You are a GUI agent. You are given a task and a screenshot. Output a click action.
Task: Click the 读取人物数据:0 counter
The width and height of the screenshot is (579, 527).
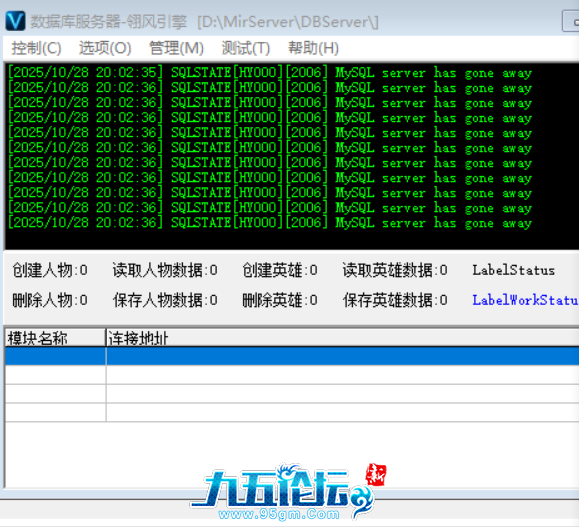pos(165,270)
